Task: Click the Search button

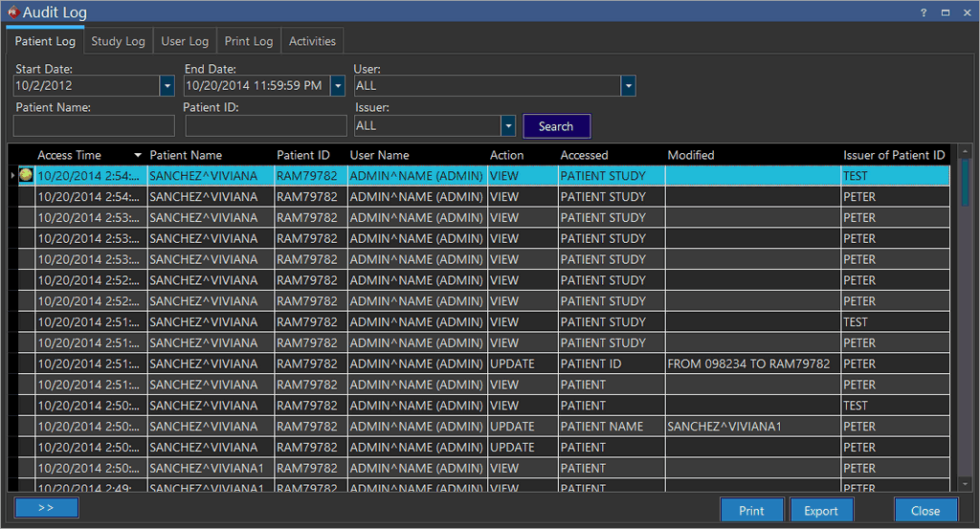Action: (x=556, y=126)
